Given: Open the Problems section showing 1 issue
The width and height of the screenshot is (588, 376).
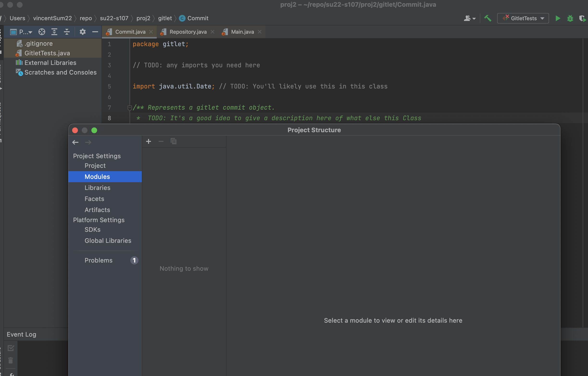Looking at the screenshot, I should (x=98, y=260).
